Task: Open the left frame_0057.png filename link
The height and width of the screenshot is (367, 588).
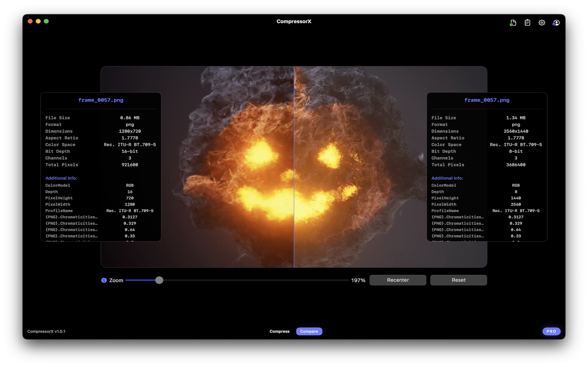Action: pos(101,100)
